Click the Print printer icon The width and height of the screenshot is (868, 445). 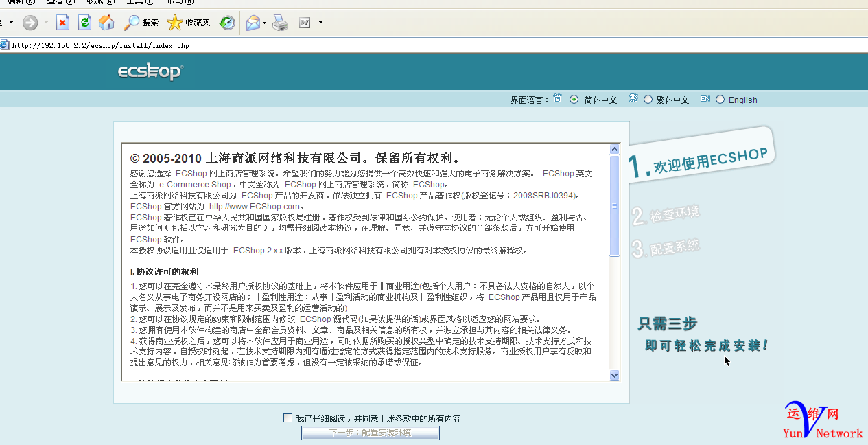tap(280, 23)
